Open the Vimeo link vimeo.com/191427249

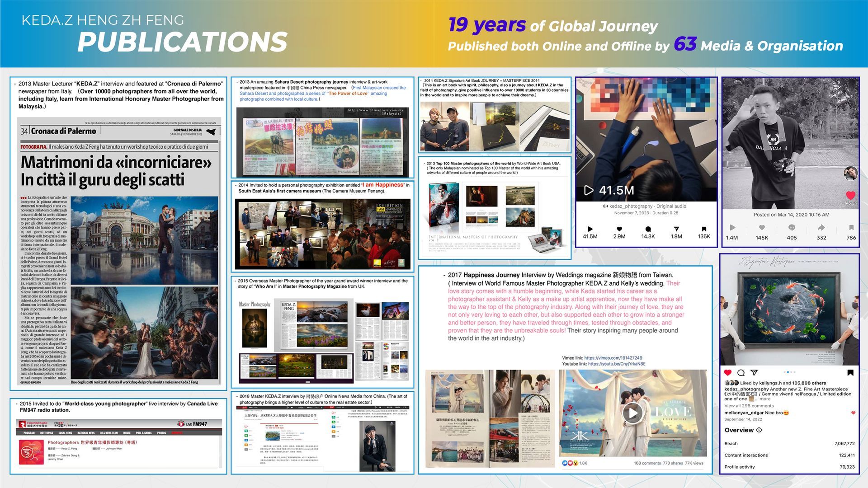613,358
